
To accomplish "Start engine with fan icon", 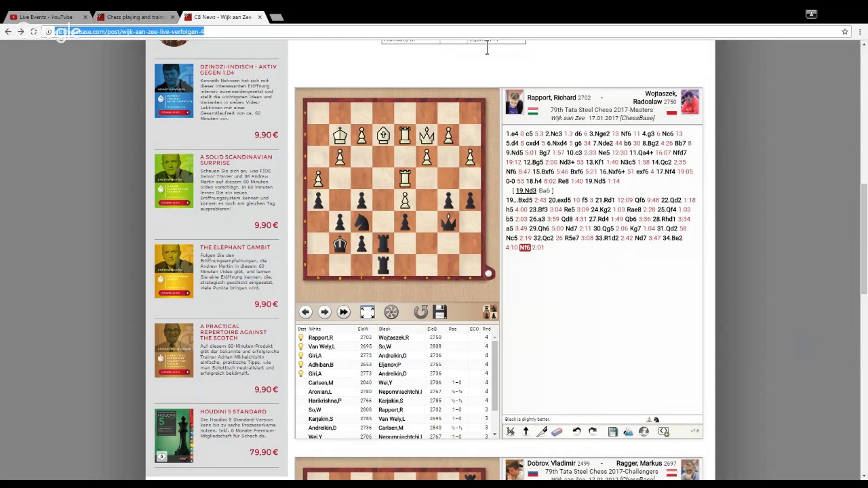I will tap(391, 312).
